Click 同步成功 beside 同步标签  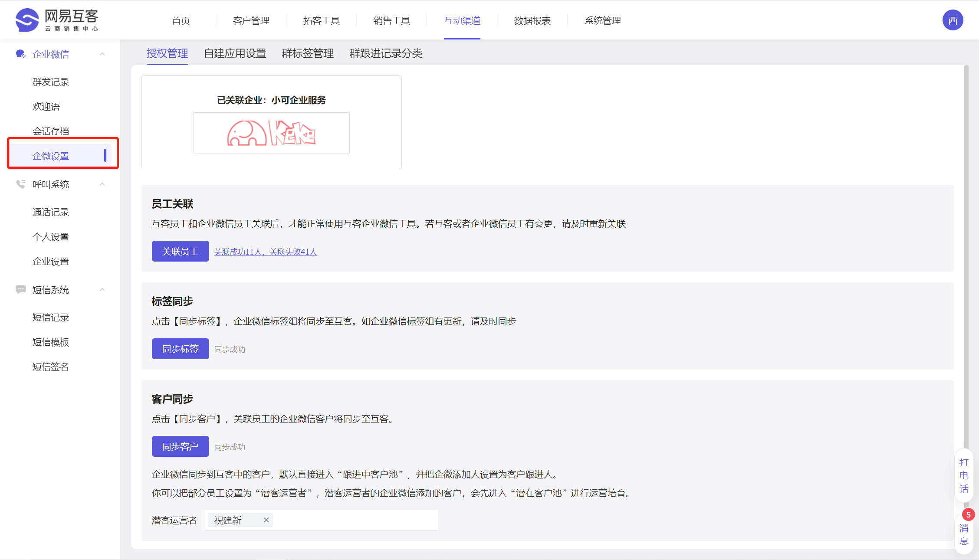[230, 349]
